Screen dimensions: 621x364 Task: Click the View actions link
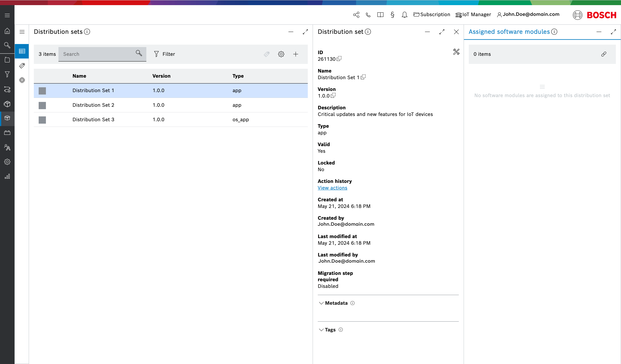[x=332, y=188]
